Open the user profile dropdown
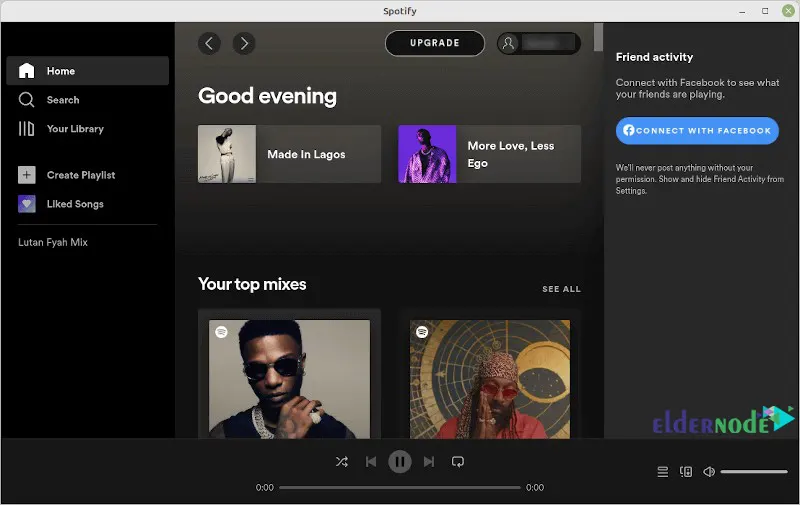 click(x=539, y=43)
